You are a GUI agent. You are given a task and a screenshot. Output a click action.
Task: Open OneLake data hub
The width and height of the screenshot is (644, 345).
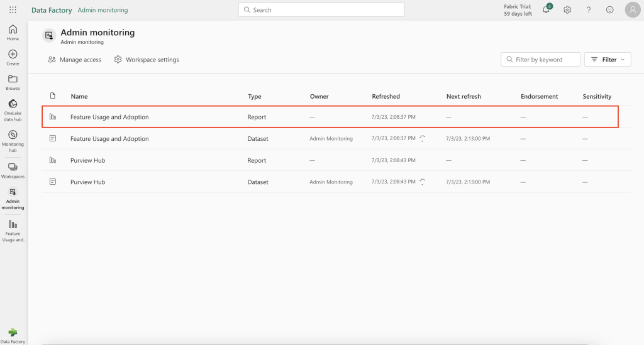(x=13, y=111)
